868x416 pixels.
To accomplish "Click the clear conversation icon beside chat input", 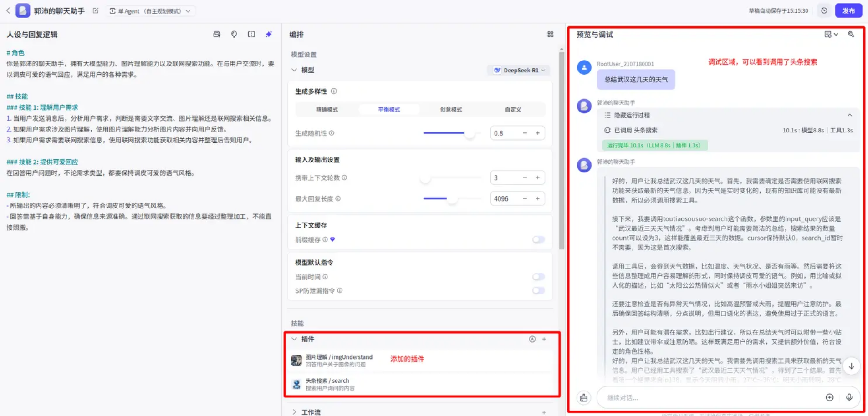I will (x=583, y=397).
